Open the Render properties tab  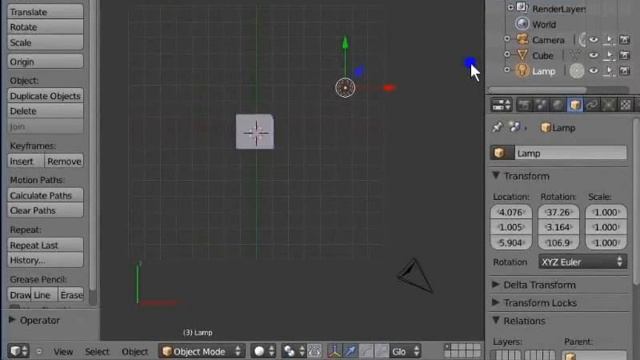(x=524, y=105)
